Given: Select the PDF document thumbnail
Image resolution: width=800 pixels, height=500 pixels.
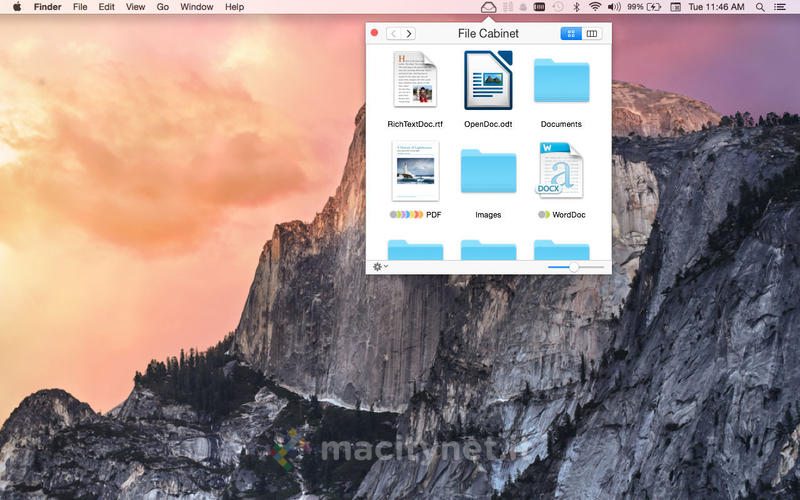Looking at the screenshot, I should (x=415, y=171).
